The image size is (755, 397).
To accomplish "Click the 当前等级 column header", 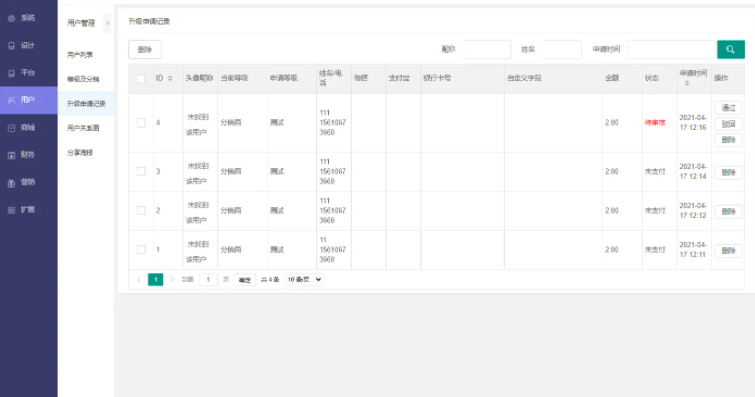I will (234, 78).
